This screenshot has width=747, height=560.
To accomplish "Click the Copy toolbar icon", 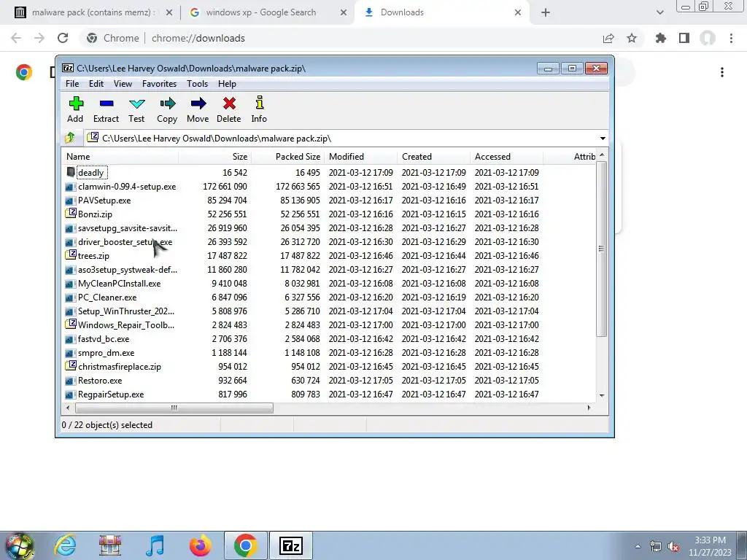I will coord(167,109).
